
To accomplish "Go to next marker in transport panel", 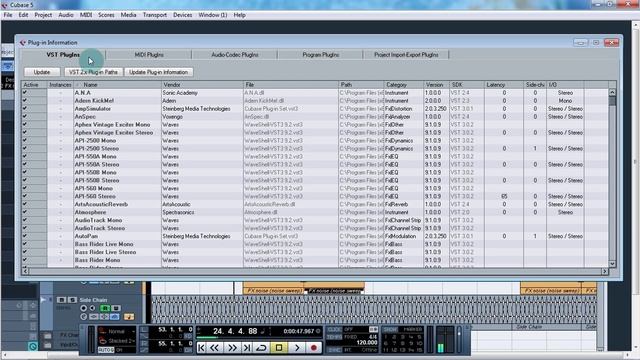I will pyautogui.click(x=247, y=347).
